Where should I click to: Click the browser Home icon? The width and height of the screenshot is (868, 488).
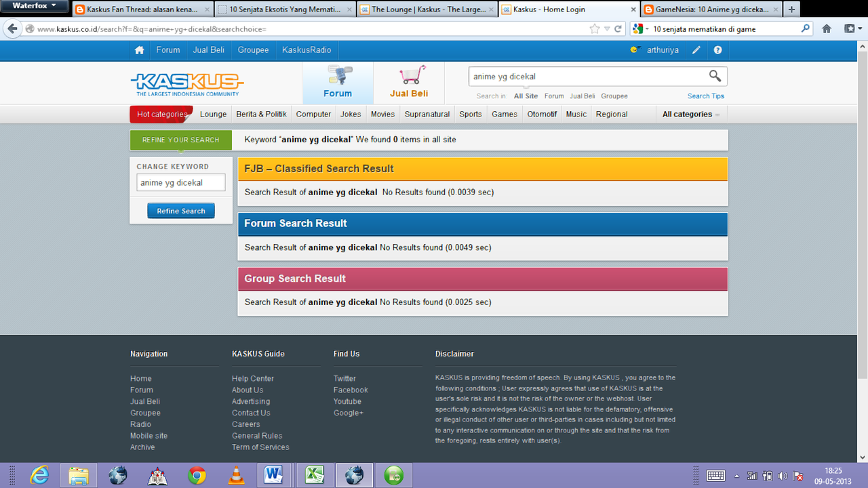pos(826,29)
